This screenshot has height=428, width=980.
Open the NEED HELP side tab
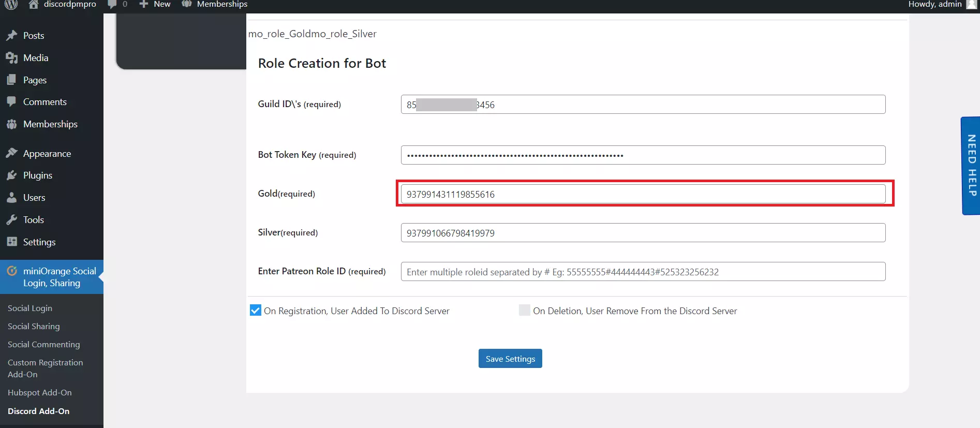971,166
